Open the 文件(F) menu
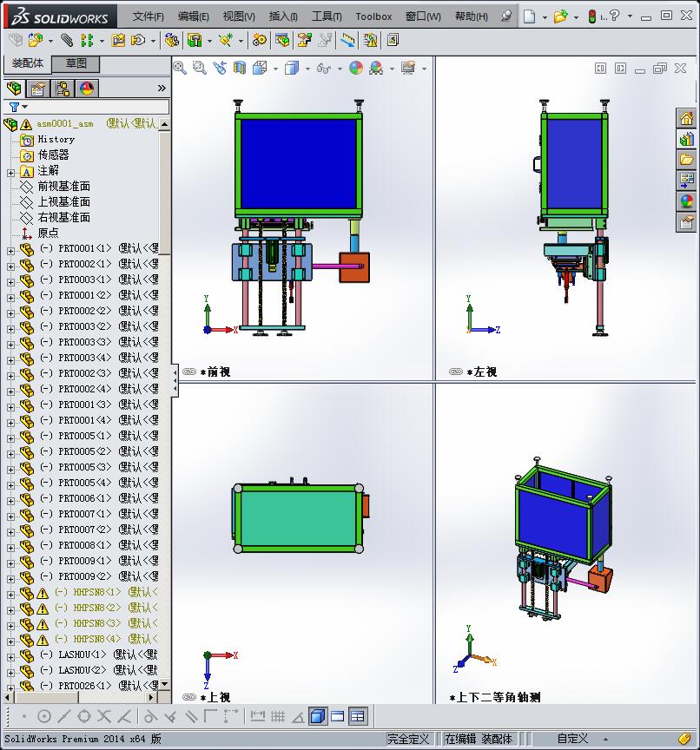The image size is (700, 750). click(x=149, y=16)
